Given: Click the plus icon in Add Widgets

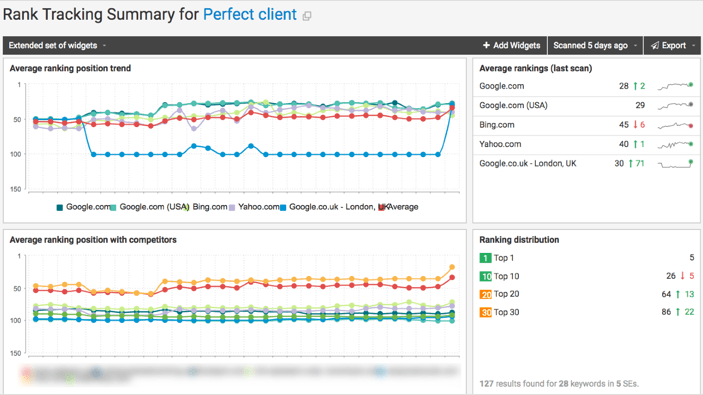Looking at the screenshot, I should click(486, 45).
